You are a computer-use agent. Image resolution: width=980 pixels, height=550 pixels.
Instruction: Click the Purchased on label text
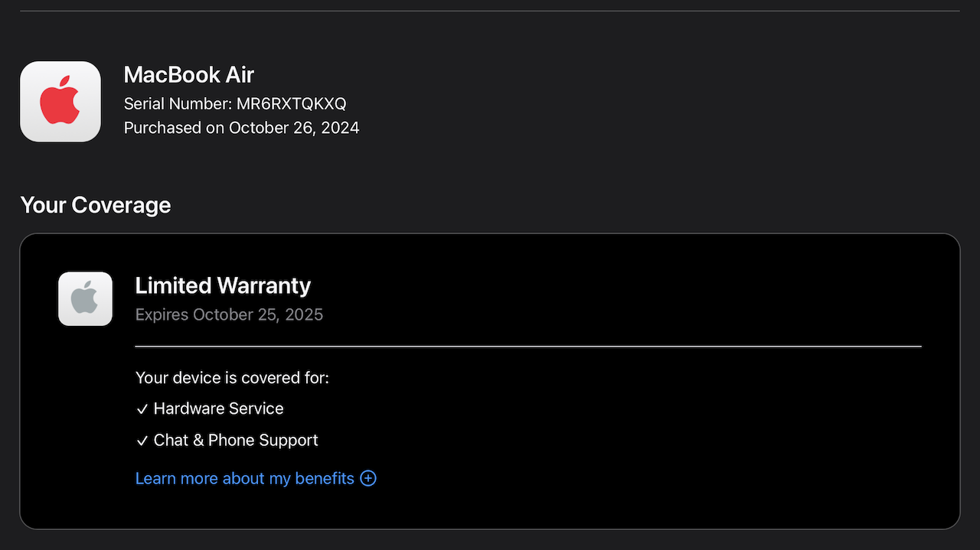click(174, 128)
